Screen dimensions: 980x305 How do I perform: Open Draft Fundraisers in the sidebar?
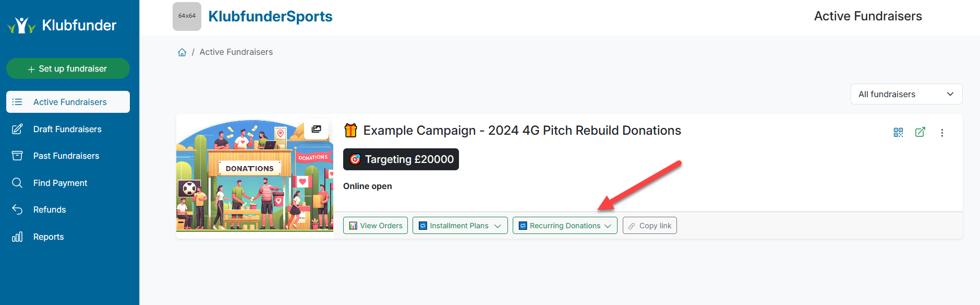(x=67, y=129)
